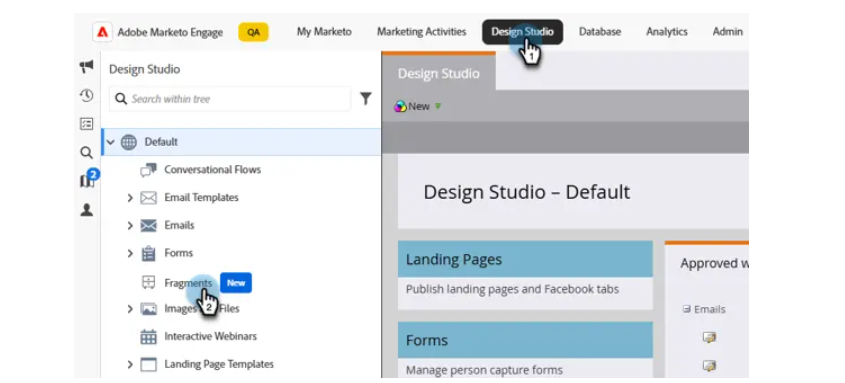The width and height of the screenshot is (845, 383).
Task: Click the second email icon under Emails
Action: point(709,366)
